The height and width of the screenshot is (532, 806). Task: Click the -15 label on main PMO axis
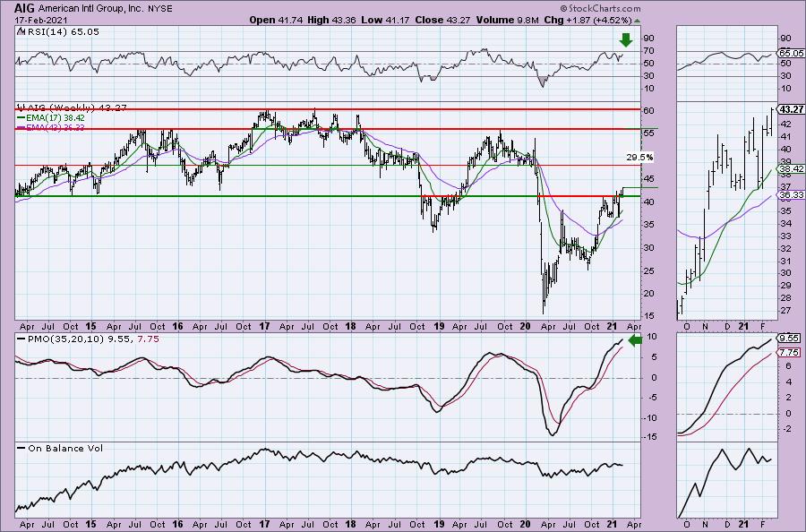point(649,437)
